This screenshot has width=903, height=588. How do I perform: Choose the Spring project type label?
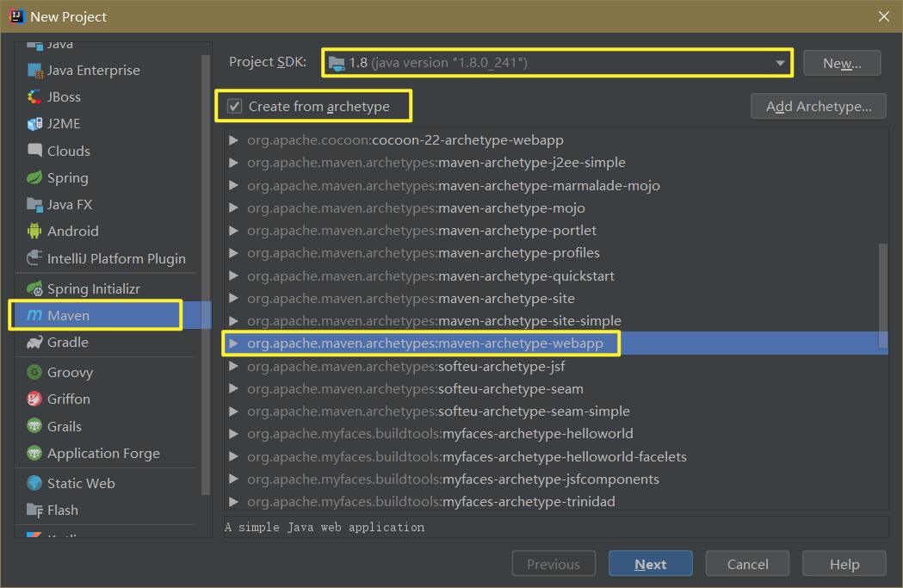pyautogui.click(x=67, y=177)
